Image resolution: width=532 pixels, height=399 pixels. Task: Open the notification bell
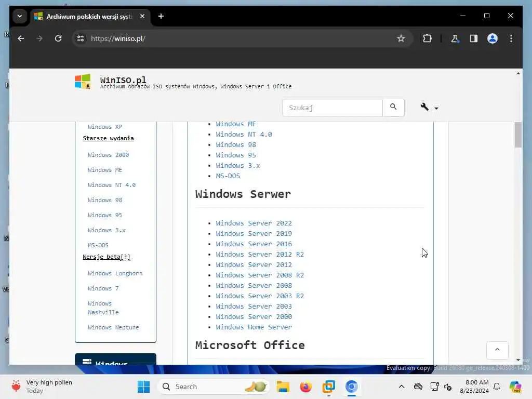(x=497, y=387)
